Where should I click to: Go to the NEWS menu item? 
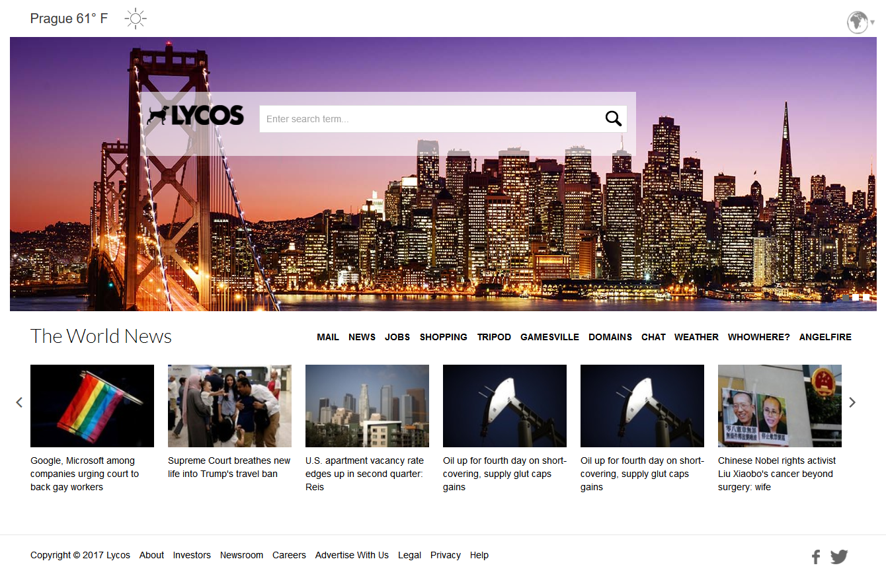(x=362, y=337)
